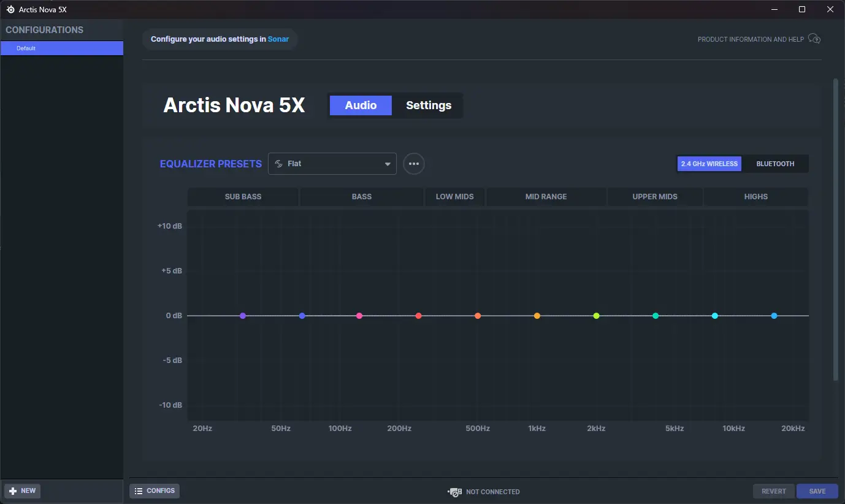The width and height of the screenshot is (845, 504).
Task: Click the +10 dB axis label
Action: click(170, 226)
